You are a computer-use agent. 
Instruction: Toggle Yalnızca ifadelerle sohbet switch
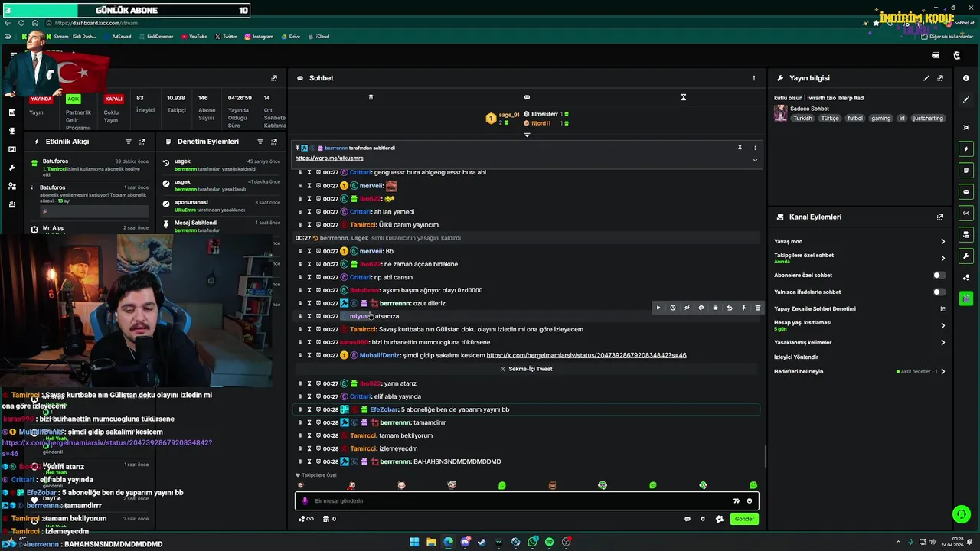pos(939,292)
